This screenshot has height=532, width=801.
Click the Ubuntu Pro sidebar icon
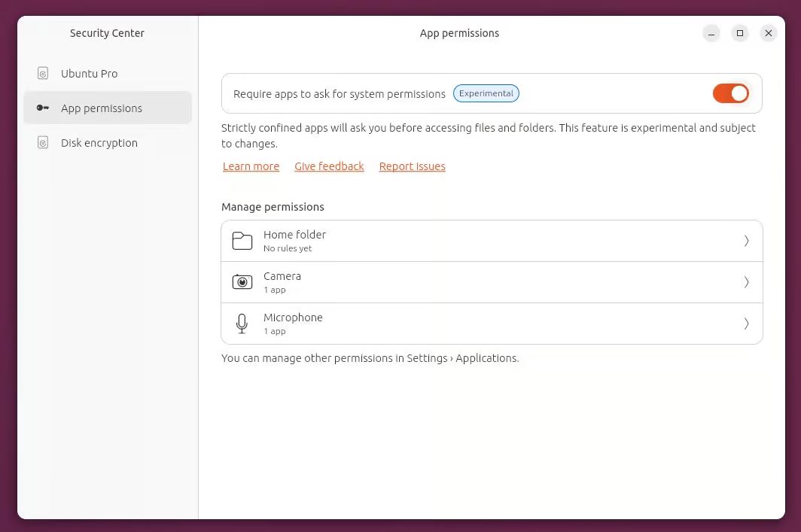tap(43, 74)
